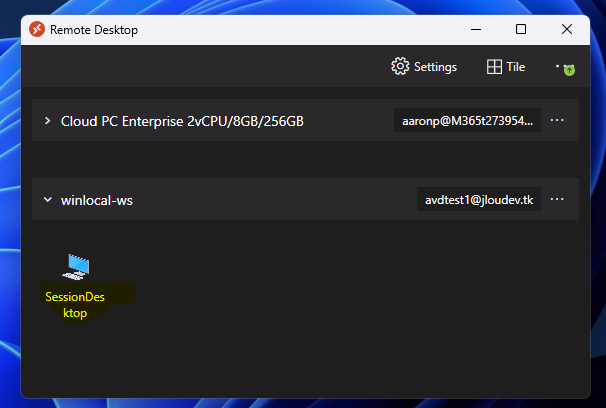Select the SessionDesktop computer icon
The width and height of the screenshot is (606, 408).
(76, 267)
